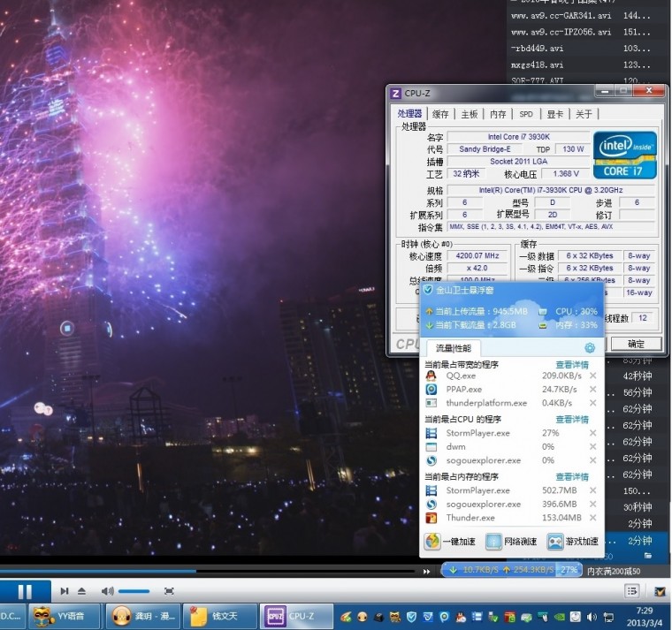Open the player toolbox icon beside playlist
The width and height of the screenshot is (672, 630).
[660, 591]
